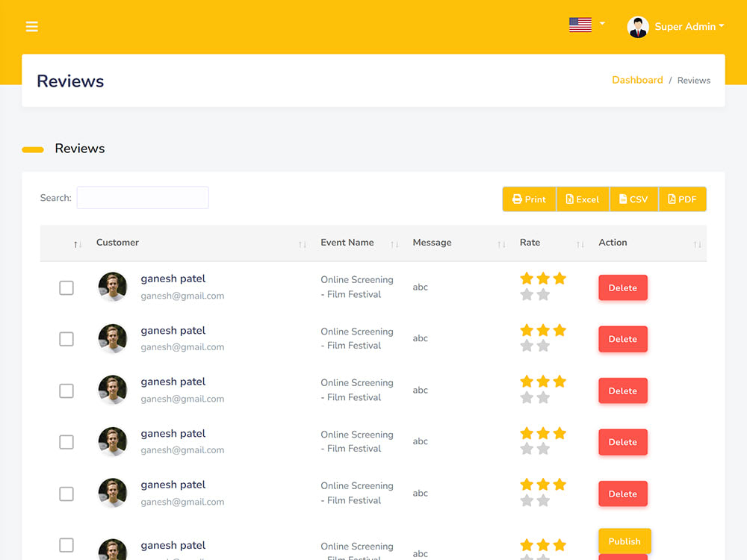This screenshot has width=747, height=560.
Task: Expand the language dropdown arrow
Action: point(602,23)
